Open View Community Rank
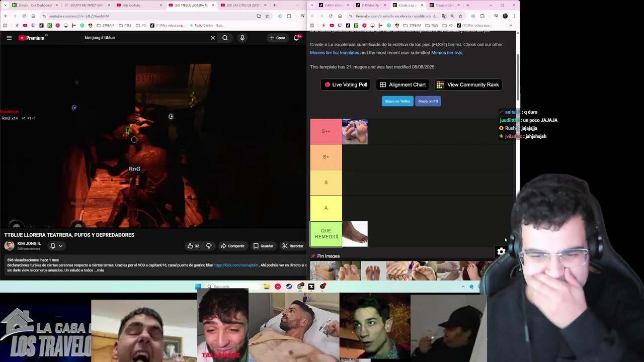Image resolution: width=644 pixels, height=362 pixels. click(x=468, y=84)
